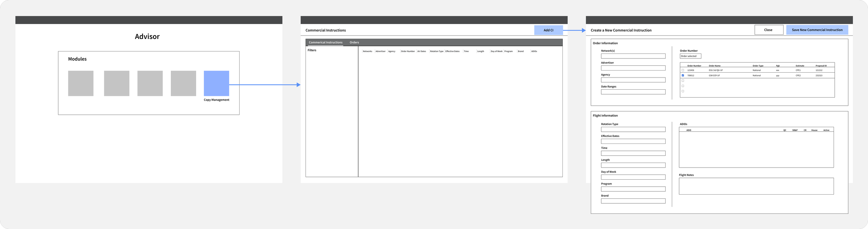The width and height of the screenshot is (868, 229).
Task: Click the Date Ranges input field
Action: pyautogui.click(x=633, y=92)
